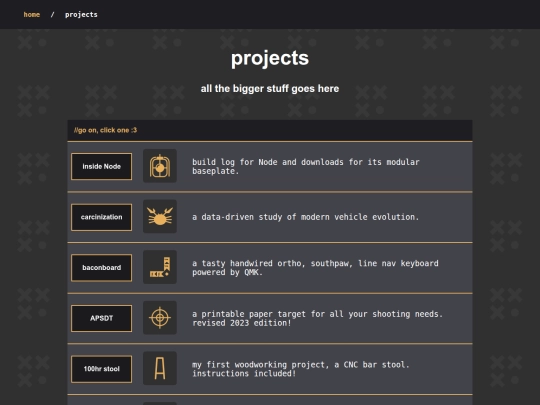Viewport: 540px width, 405px height.
Task: Open the carcinization project button
Action: 102,217
